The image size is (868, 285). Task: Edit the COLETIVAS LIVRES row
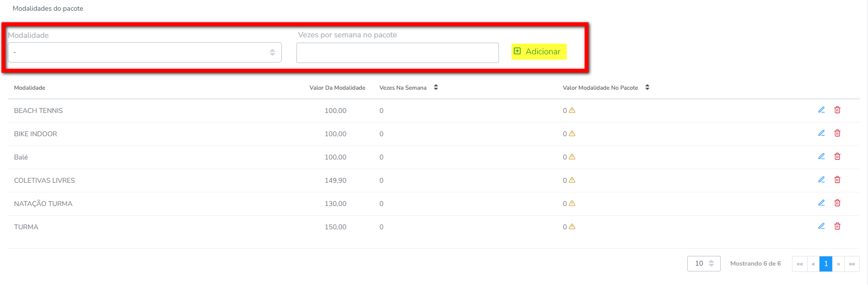[x=821, y=180]
